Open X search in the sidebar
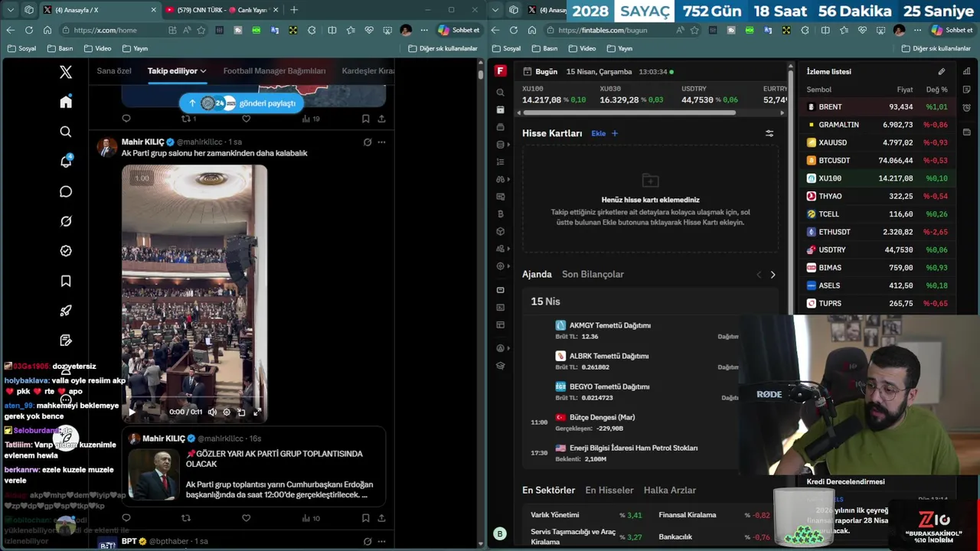The image size is (980, 551). coord(66,132)
